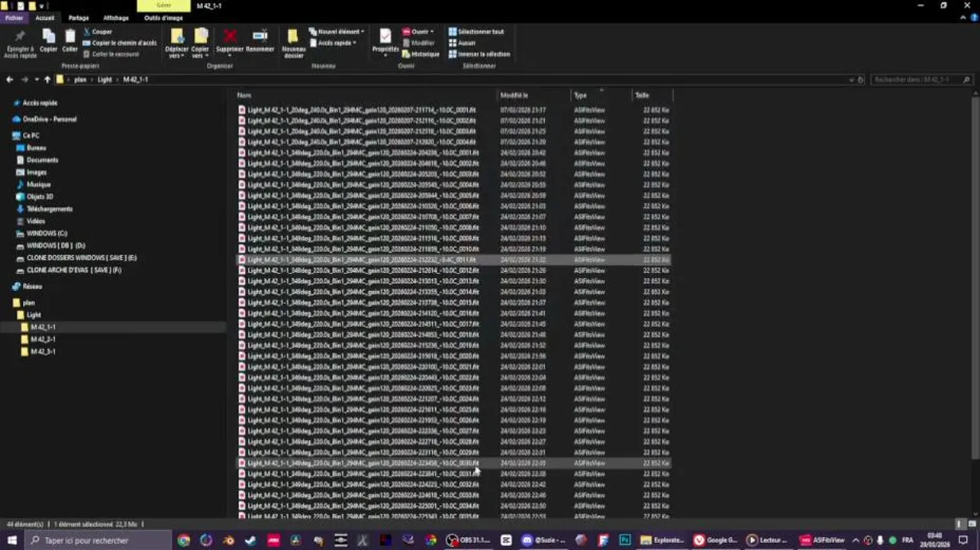
Task: Open the recent locations dropdown arrow
Action: tap(37, 79)
